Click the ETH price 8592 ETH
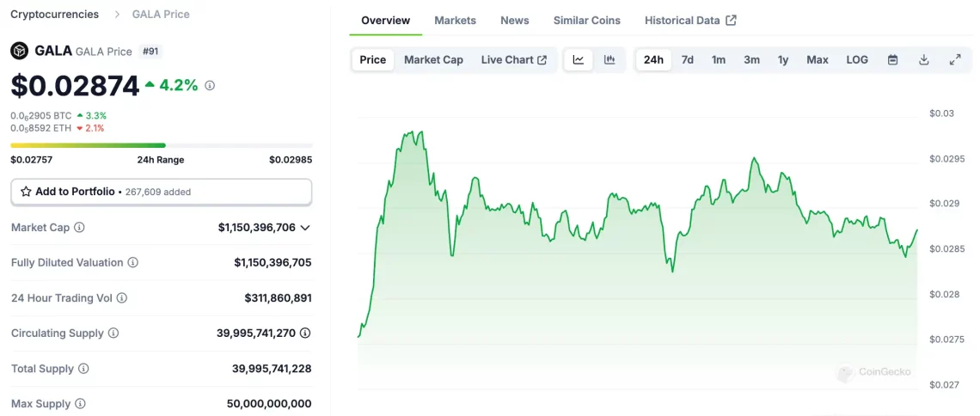Image resolution: width=980 pixels, height=416 pixels. [x=41, y=128]
